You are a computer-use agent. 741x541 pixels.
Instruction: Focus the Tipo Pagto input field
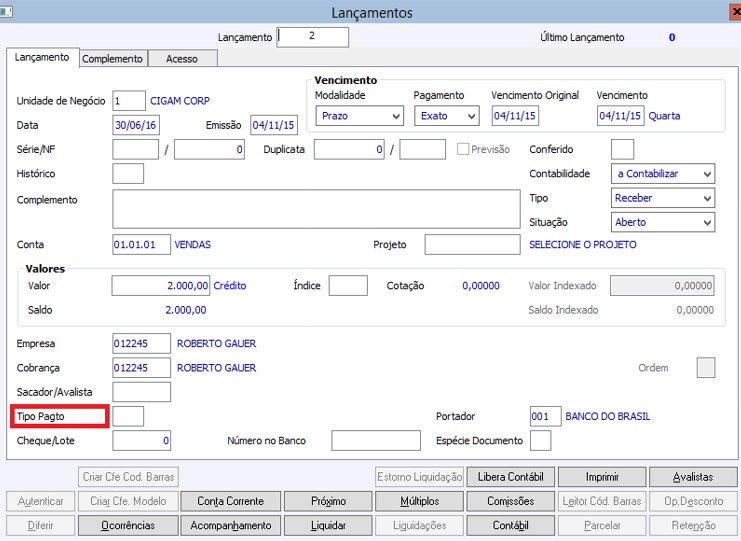click(128, 416)
